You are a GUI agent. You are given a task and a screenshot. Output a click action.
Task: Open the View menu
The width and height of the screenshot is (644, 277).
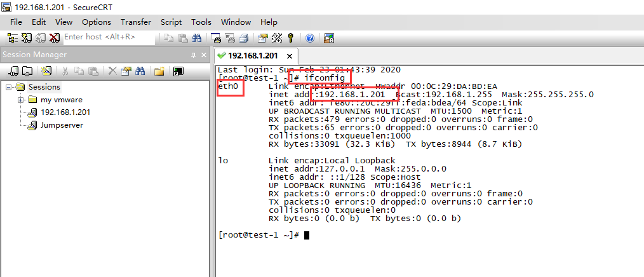pyautogui.click(x=64, y=22)
